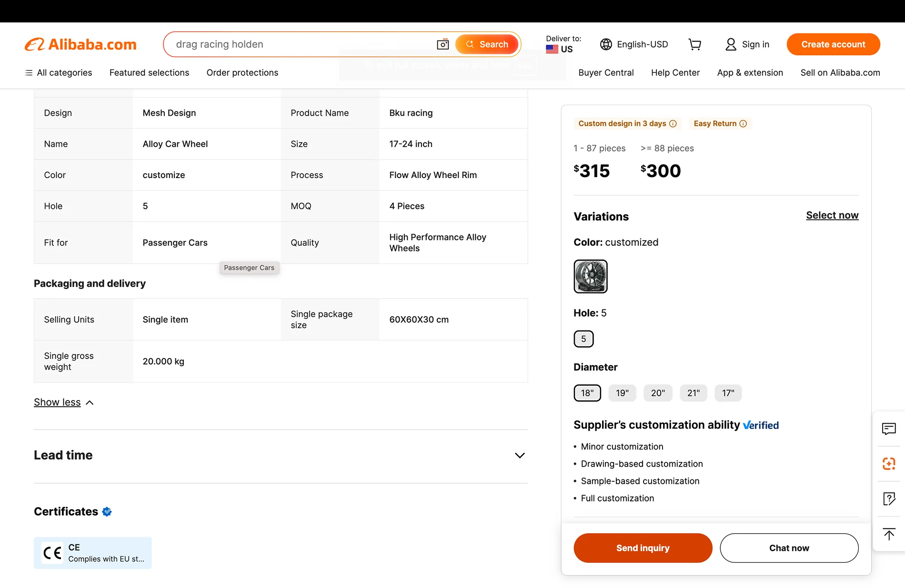Click the Alibaba.com logo
This screenshot has height=588, width=905.
click(80, 44)
